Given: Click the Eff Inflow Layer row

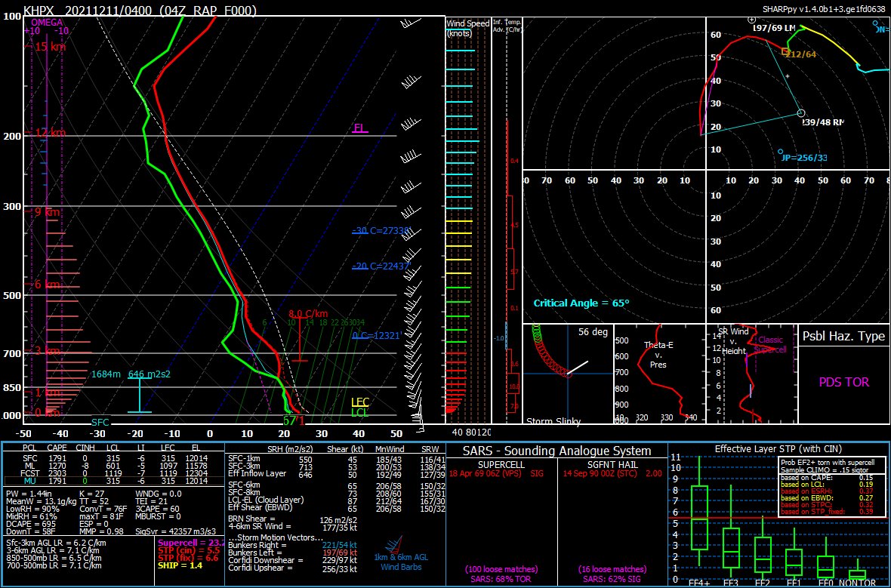Looking at the screenshot, I should click(337, 474).
